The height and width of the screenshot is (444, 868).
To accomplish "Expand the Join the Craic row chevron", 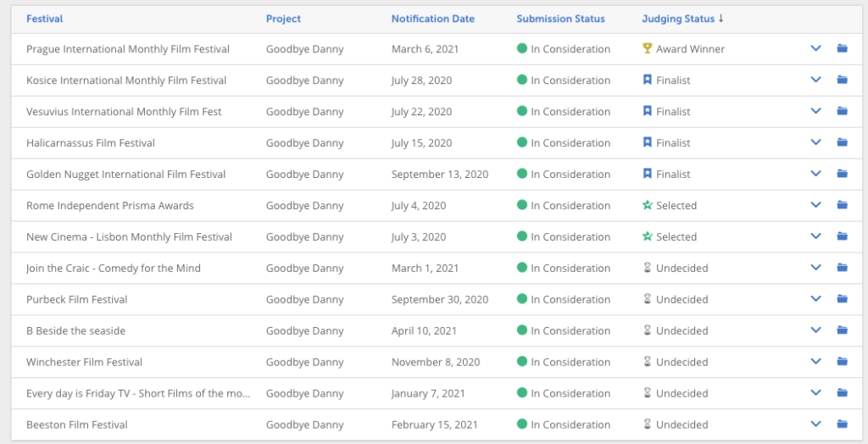I will coord(815,268).
